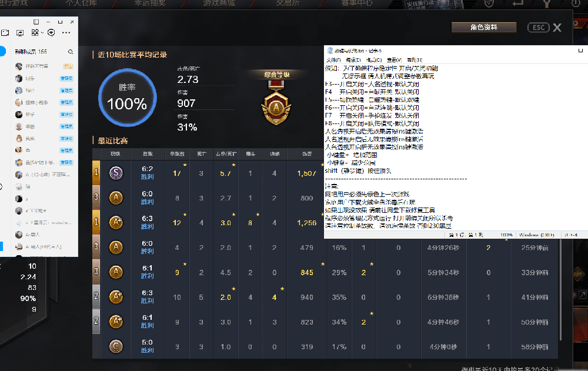Click the 胜利 link in the first match row
588x371 pixels.
pyautogui.click(x=148, y=176)
